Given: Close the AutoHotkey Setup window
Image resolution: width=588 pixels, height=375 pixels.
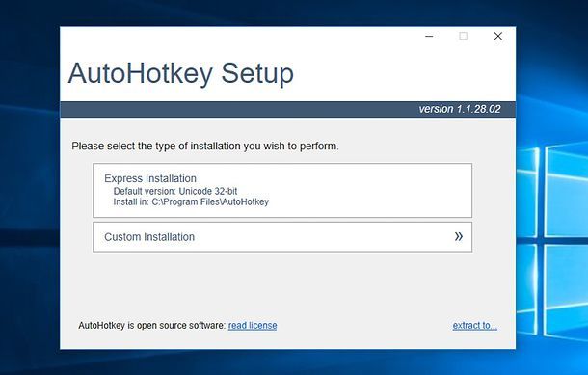Looking at the screenshot, I should tap(498, 36).
